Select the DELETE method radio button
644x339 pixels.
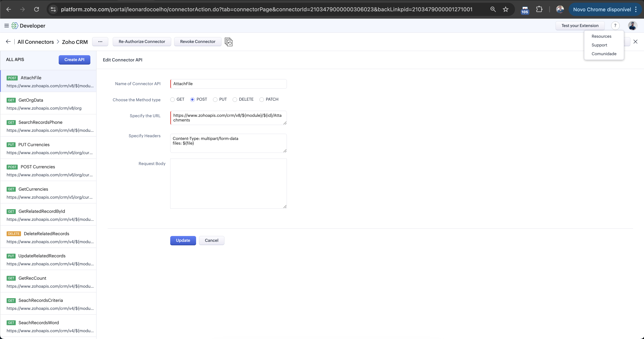click(235, 100)
